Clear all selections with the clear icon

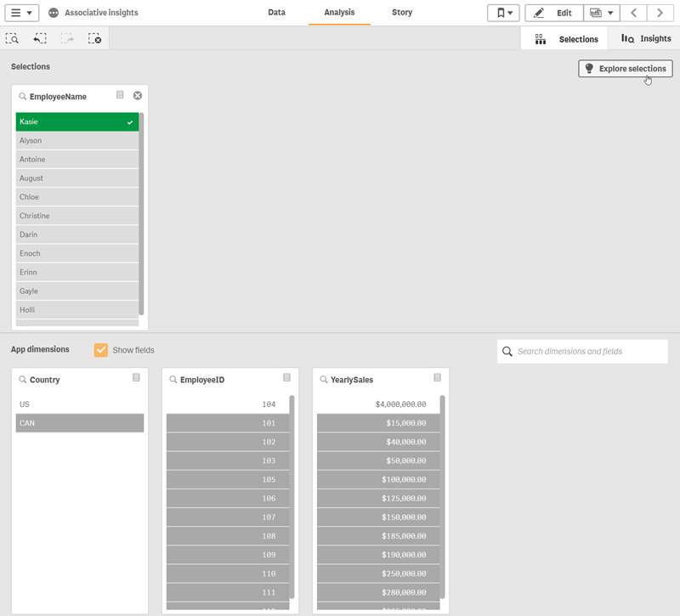click(93, 38)
